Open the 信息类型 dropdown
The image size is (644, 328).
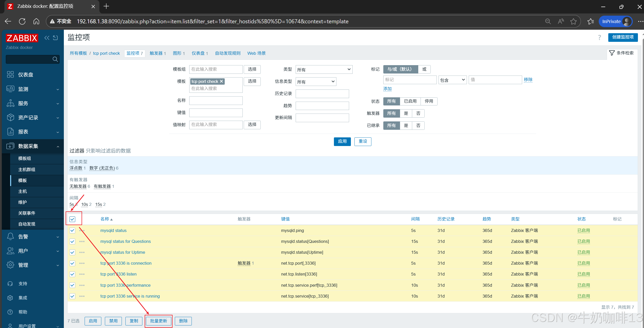(316, 82)
